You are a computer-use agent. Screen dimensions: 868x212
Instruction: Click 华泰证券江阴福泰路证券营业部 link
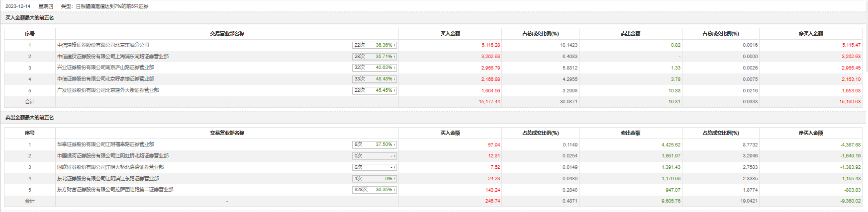tap(105, 144)
